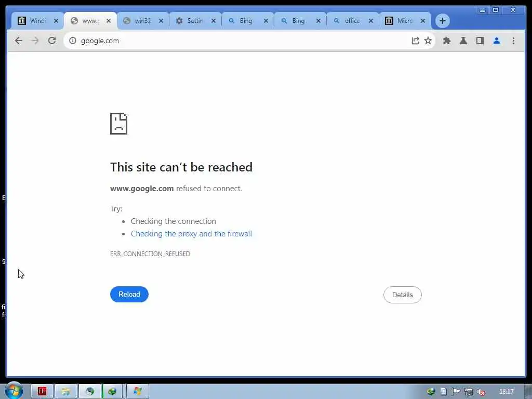This screenshot has height=399, width=532.
Task: Close the first Bing tab
Action: (266, 21)
